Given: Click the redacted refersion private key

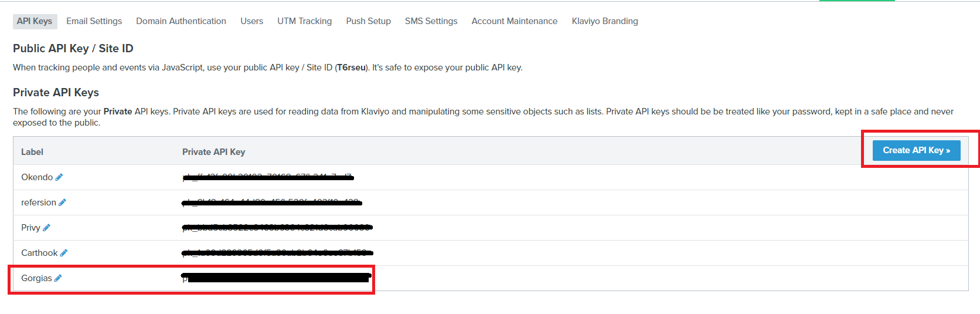Looking at the screenshot, I should [272, 202].
